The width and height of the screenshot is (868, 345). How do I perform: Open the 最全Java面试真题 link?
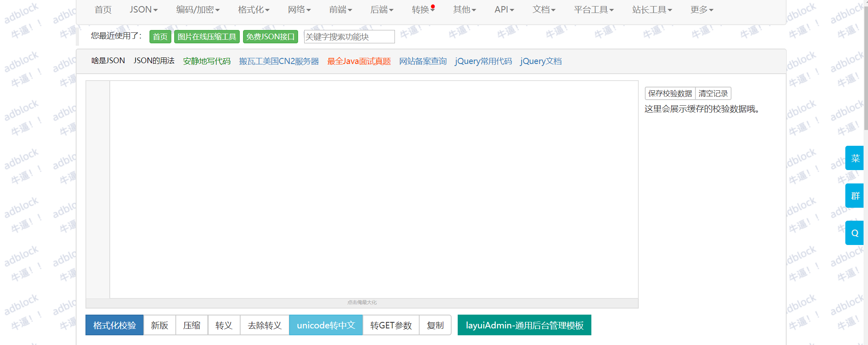(x=359, y=61)
